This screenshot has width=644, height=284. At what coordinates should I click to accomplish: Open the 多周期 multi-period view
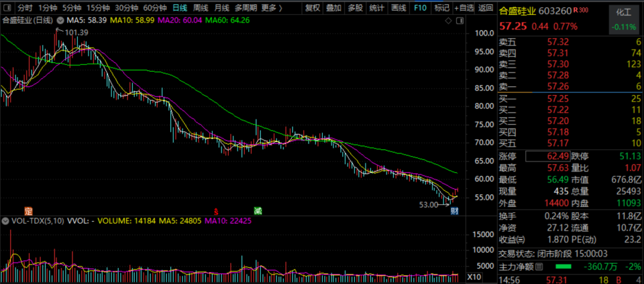[246, 7]
